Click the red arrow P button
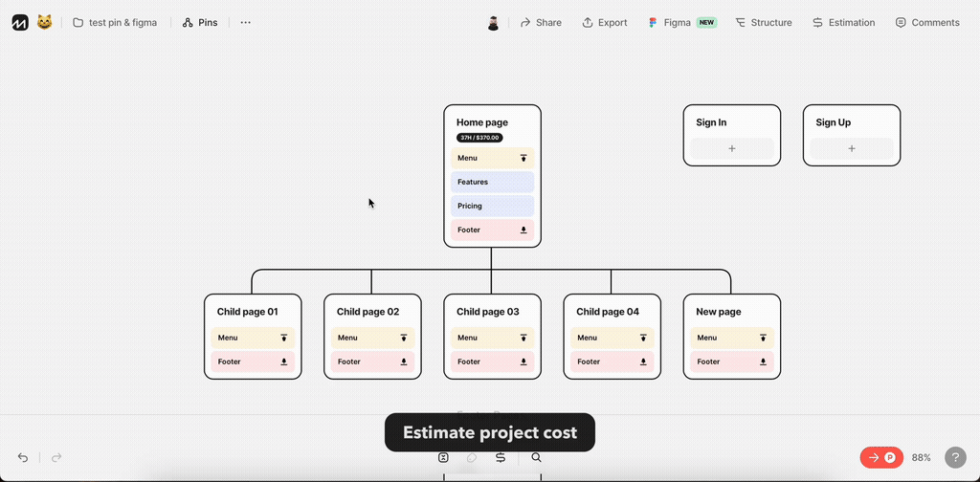The width and height of the screenshot is (980, 482). tap(881, 458)
